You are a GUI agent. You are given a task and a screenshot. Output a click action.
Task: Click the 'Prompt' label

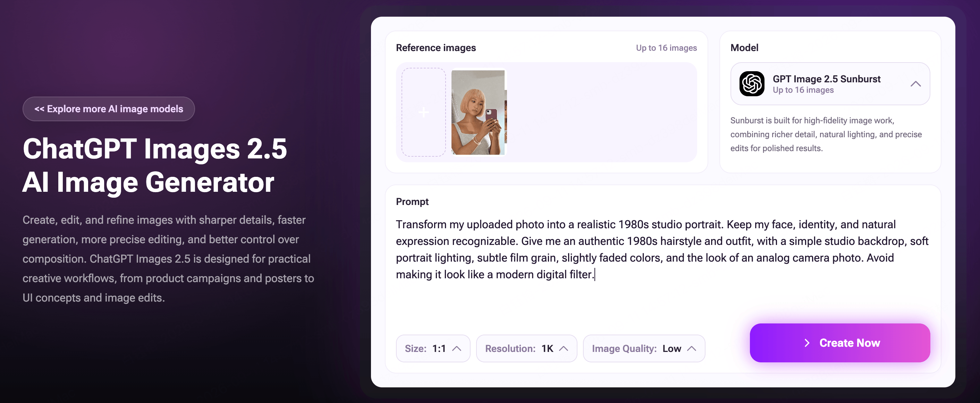tap(412, 201)
